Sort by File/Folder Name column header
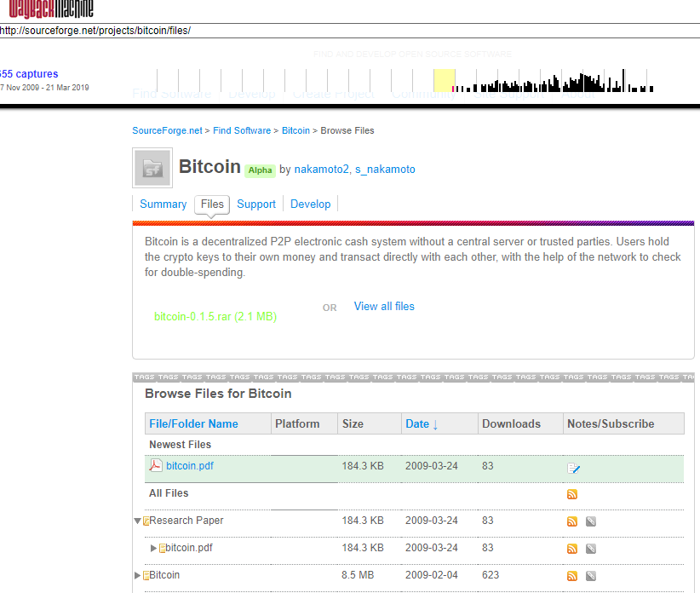700x593 pixels. tap(193, 423)
